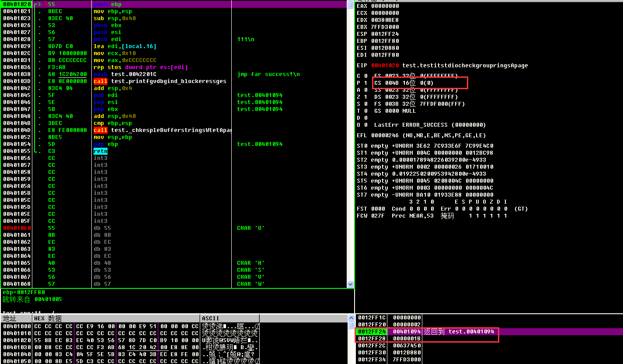Select the "sub esp,0x40" instruction
The height and width of the screenshot is (364, 623).
[115, 18]
